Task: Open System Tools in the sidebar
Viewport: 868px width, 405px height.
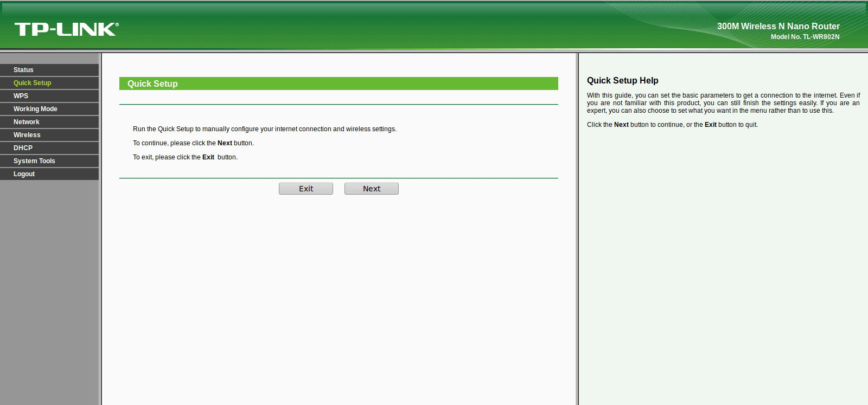Action: pyautogui.click(x=49, y=161)
